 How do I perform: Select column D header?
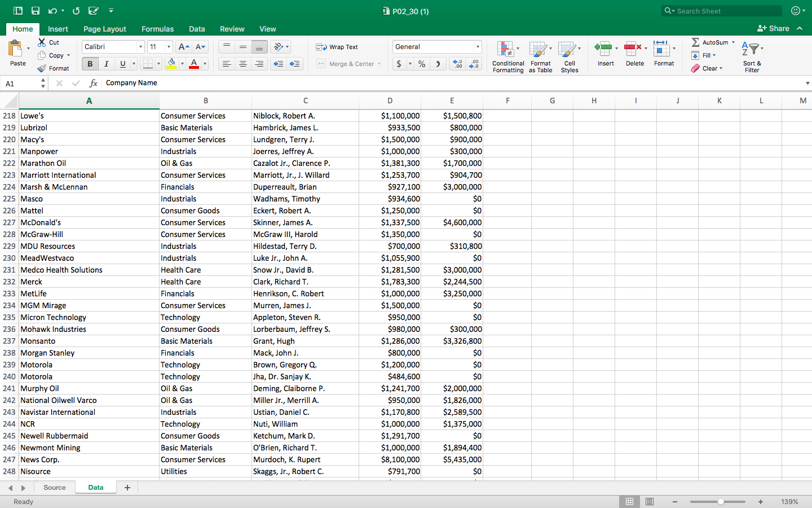tap(390, 100)
